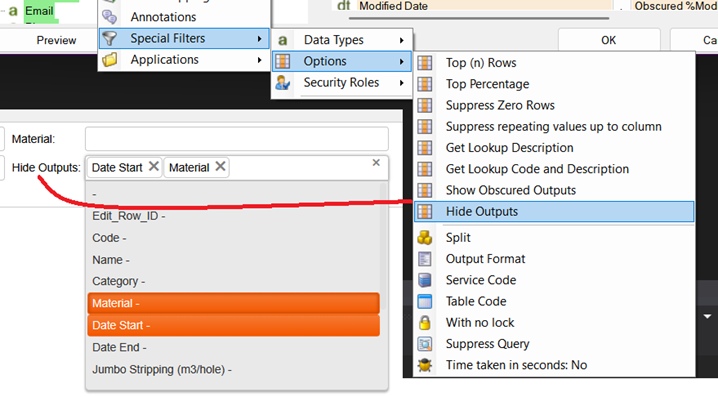Expand the Security Roles submenu arrow
718x397 pixels.
pos(402,83)
